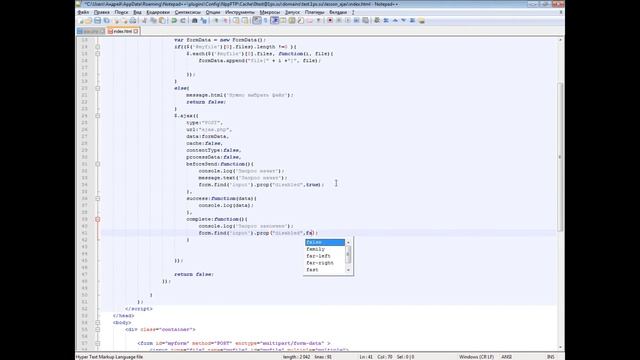The height and width of the screenshot is (360, 640).
Task: Click the Copy toolbar icon
Action: click(x=153, y=20)
